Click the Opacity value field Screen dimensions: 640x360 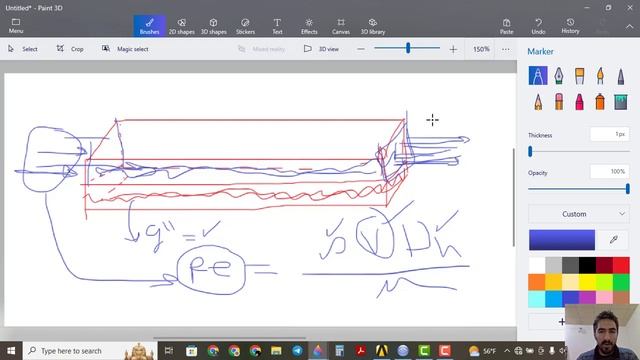coord(610,171)
